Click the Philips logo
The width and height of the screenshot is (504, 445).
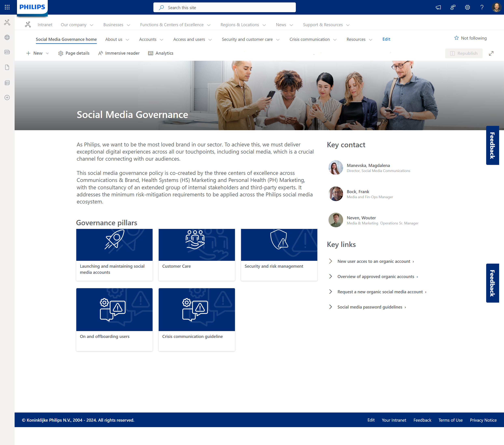tap(32, 7)
